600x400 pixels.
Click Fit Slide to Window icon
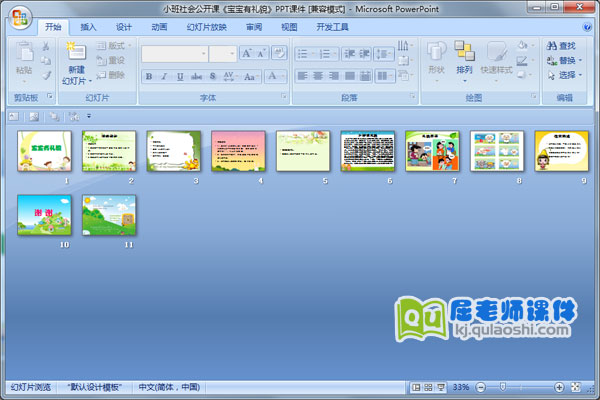(576, 387)
